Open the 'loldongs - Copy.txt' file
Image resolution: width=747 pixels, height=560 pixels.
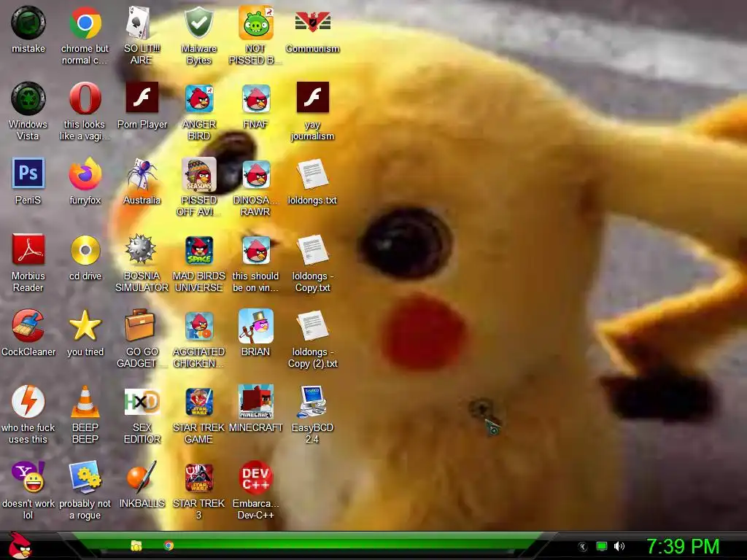click(x=312, y=249)
